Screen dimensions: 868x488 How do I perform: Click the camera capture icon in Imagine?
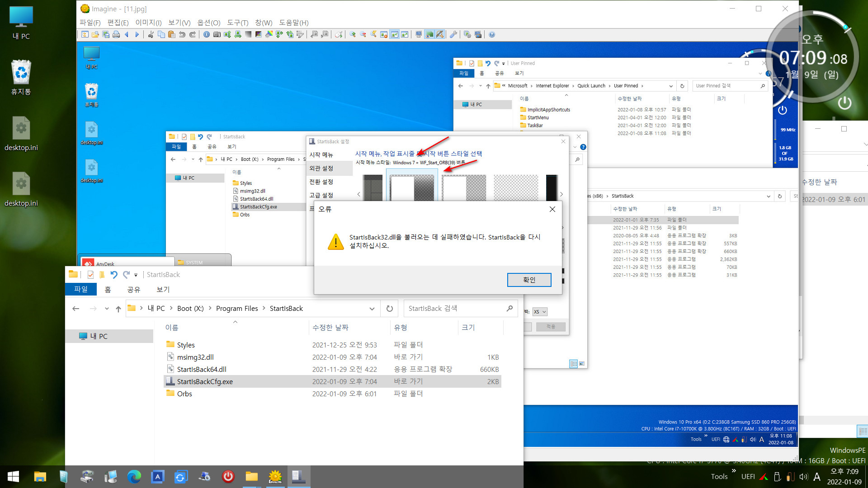click(217, 34)
